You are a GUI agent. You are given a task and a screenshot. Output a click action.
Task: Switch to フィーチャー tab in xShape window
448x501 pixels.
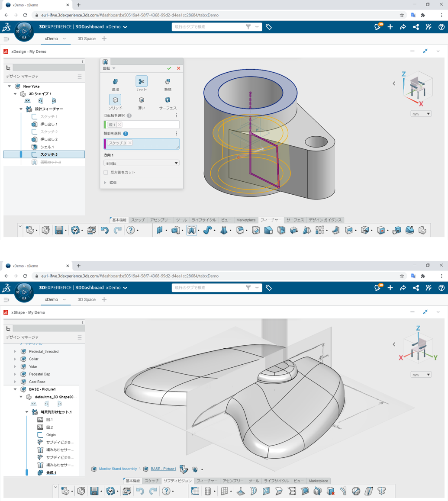tap(207, 481)
